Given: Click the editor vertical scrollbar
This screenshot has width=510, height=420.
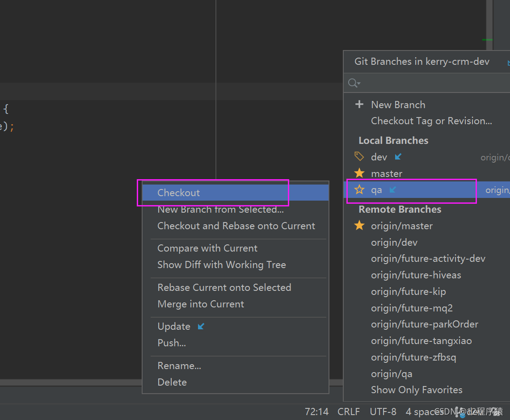Looking at the screenshot, I should pyautogui.click(x=489, y=25).
